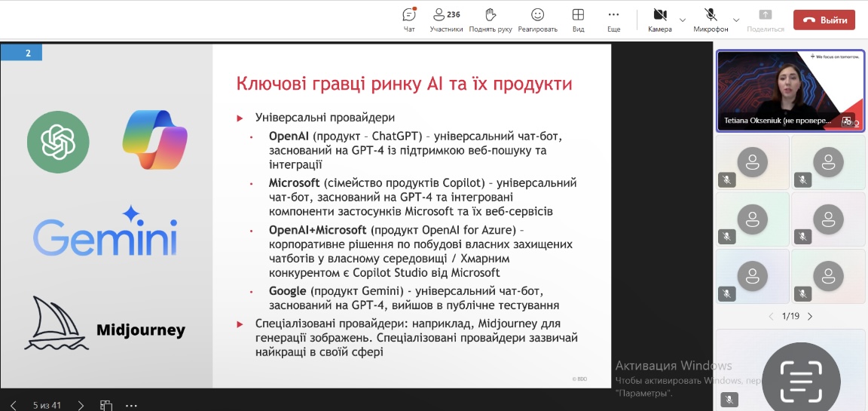Click the Поделиться share button
This screenshot has height=411, width=868.
point(766,20)
